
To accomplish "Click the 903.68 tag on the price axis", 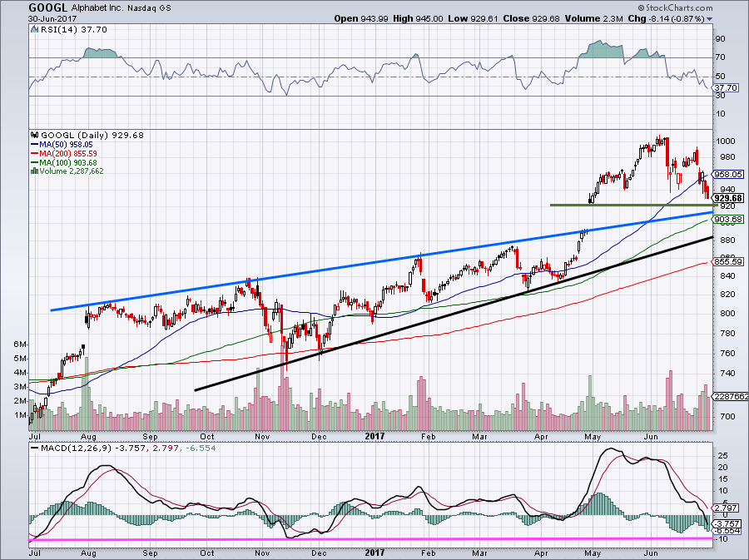I will click(x=728, y=219).
